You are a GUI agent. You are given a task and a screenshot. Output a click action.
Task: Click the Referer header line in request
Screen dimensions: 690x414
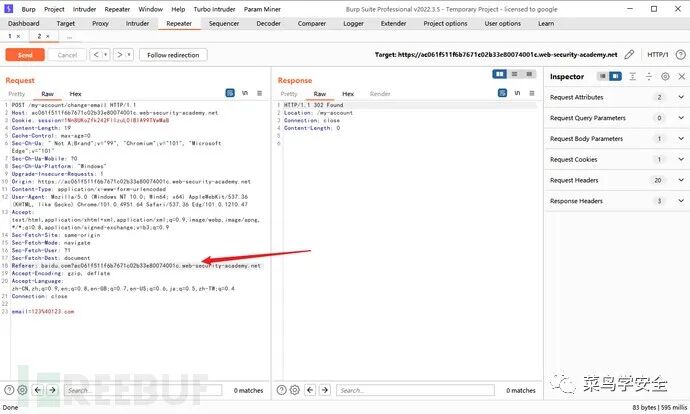tap(136, 266)
